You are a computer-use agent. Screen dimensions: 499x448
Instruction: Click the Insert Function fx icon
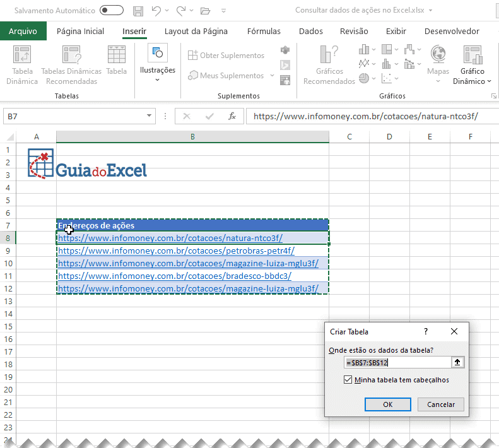[x=232, y=116]
